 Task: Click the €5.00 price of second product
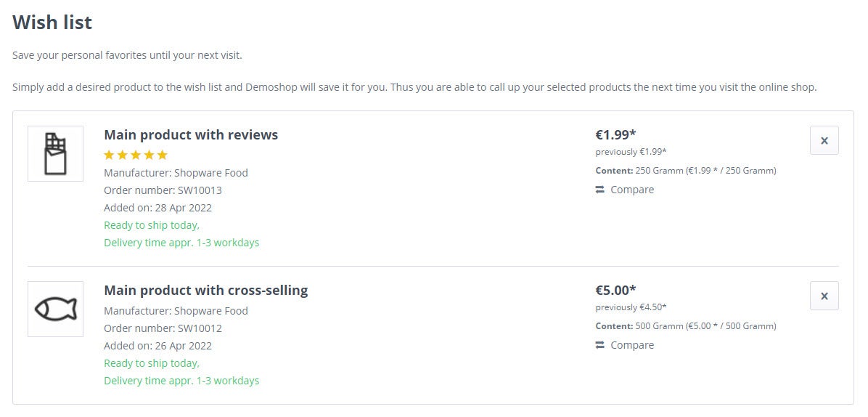pyautogui.click(x=615, y=290)
